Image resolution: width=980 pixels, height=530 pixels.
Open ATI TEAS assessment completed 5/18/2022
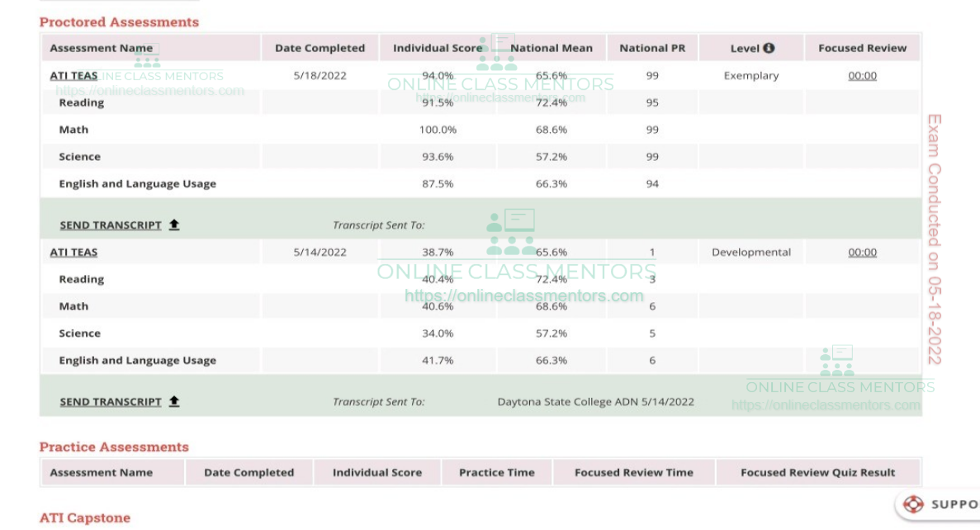point(73,76)
